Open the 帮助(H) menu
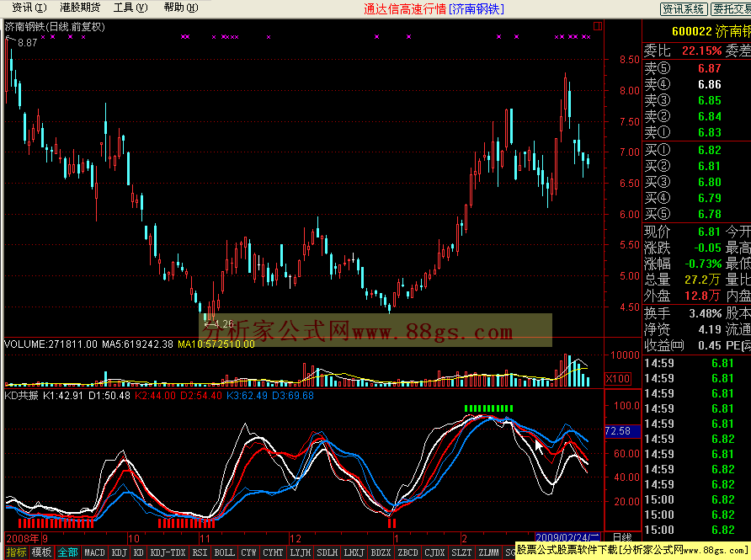This screenshot has width=751, height=560. click(x=180, y=8)
